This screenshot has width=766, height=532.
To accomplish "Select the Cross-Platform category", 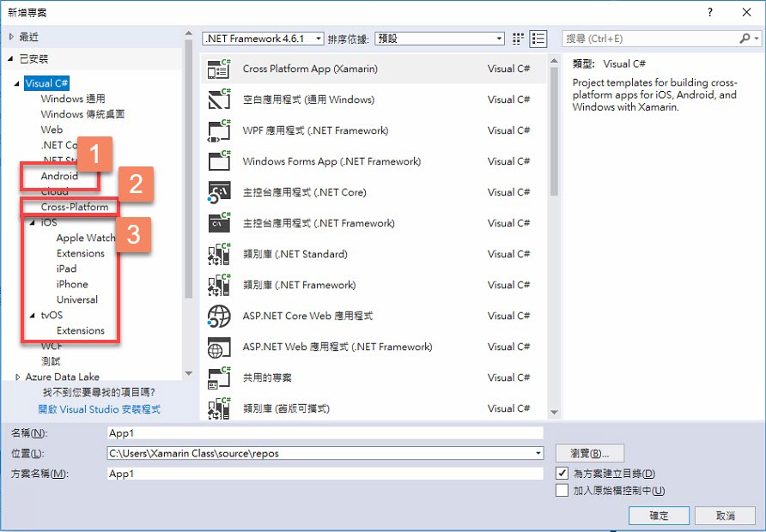I will click(x=75, y=207).
